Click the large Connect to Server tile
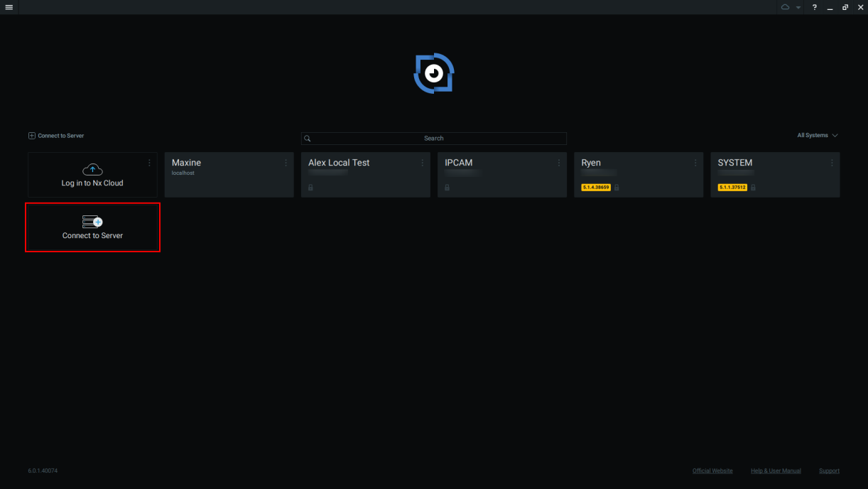Image resolution: width=868 pixels, height=489 pixels. click(x=92, y=227)
